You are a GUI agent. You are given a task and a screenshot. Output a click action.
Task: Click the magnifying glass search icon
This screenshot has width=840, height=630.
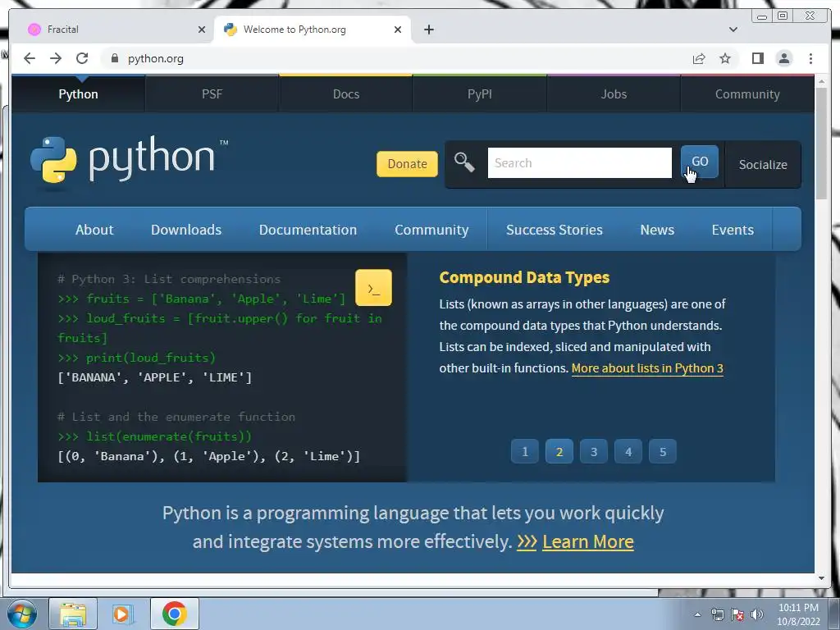pyautogui.click(x=464, y=162)
